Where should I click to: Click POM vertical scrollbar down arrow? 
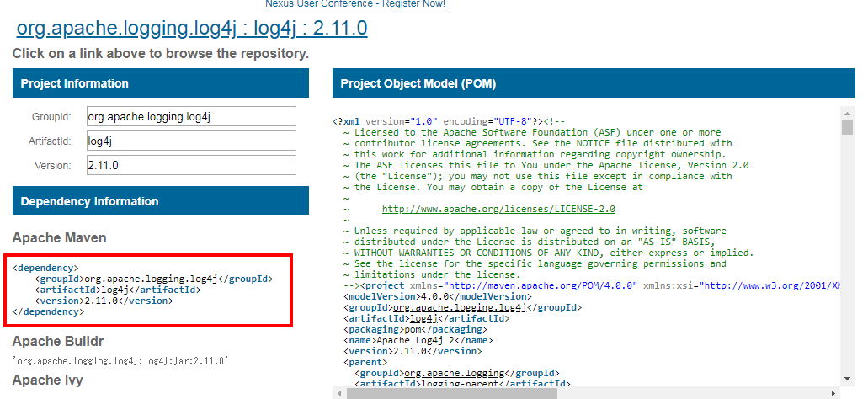[x=847, y=379]
